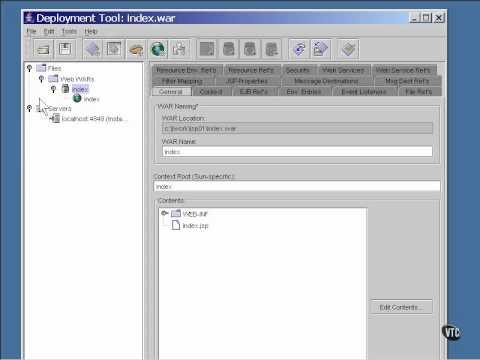Select the WEB-INF label in Contents

[195, 214]
